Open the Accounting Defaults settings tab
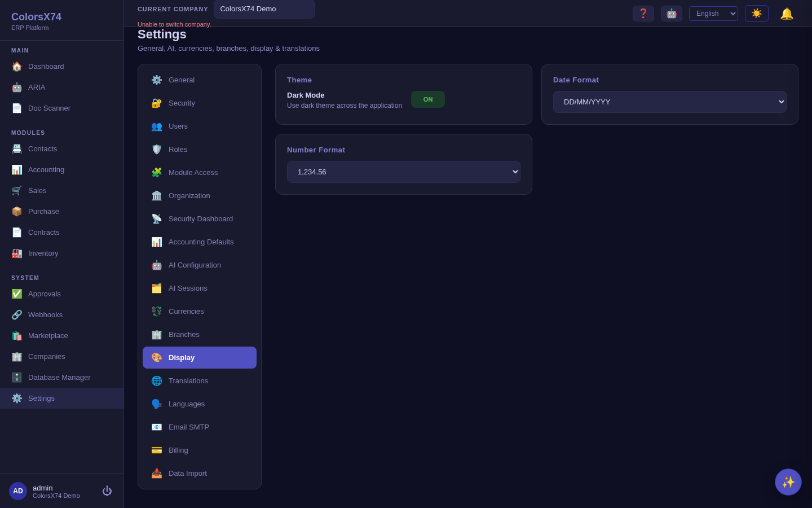 click(200, 242)
